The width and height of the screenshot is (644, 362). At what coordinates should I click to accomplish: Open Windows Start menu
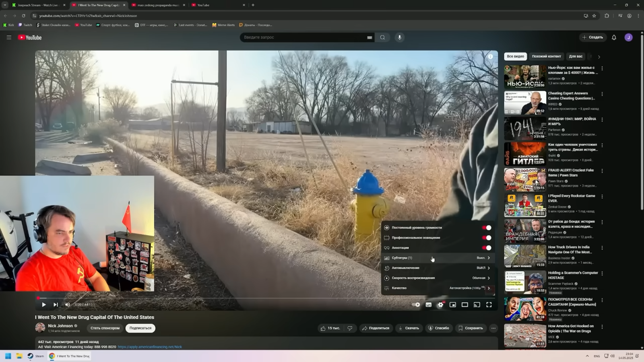(8, 356)
